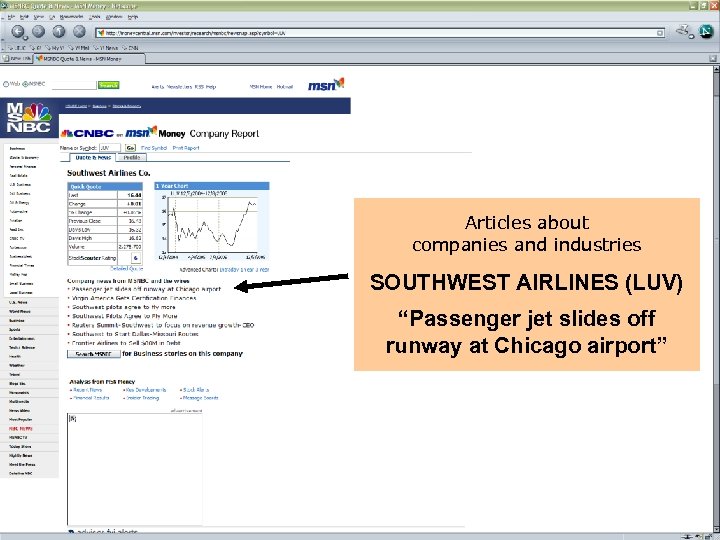Open Sports in the left sidebar

[x=15, y=330]
